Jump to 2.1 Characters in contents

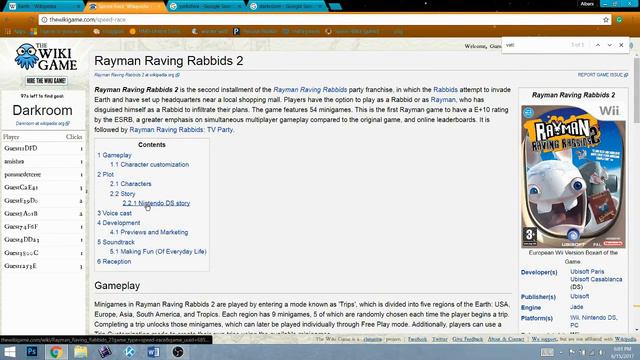tap(131, 184)
